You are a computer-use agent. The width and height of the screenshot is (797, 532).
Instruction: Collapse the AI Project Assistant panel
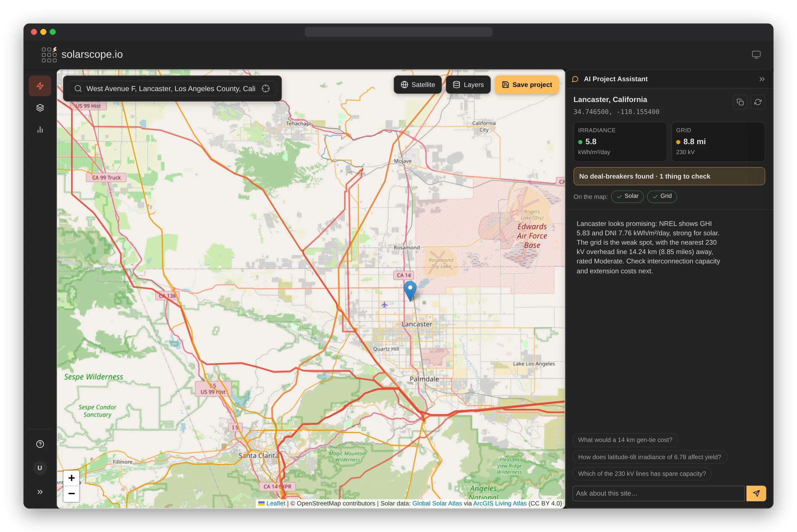[762, 79]
